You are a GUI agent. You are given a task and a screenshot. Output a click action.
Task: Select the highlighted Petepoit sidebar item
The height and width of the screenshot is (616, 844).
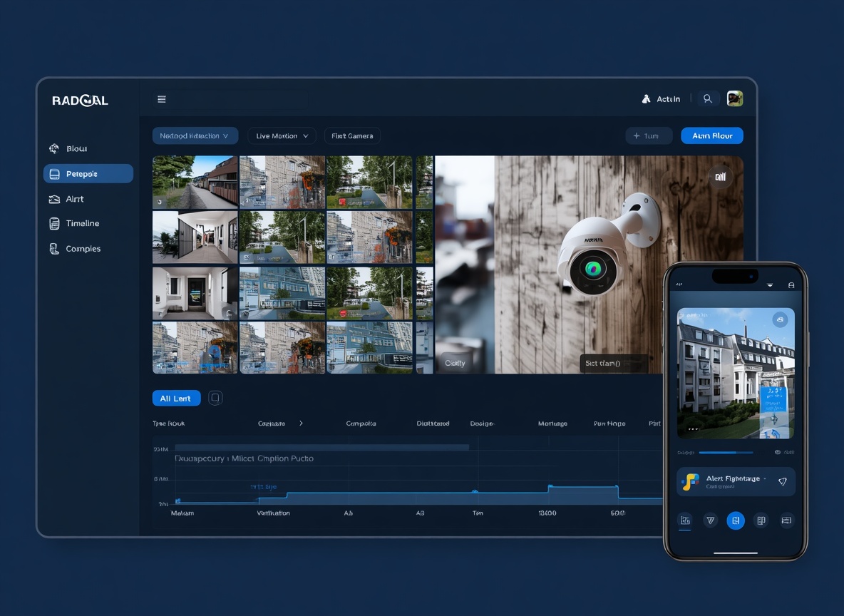[x=88, y=173]
